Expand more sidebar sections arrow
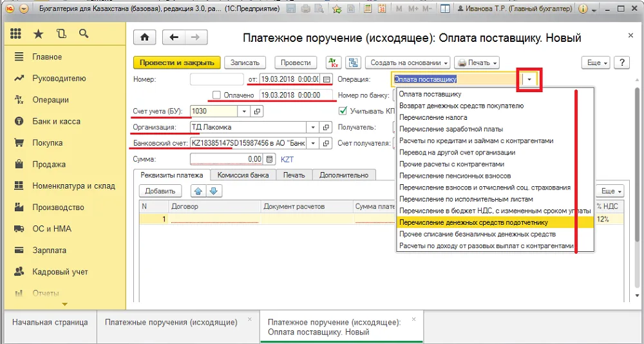The width and height of the screenshot is (644, 344). [64, 305]
